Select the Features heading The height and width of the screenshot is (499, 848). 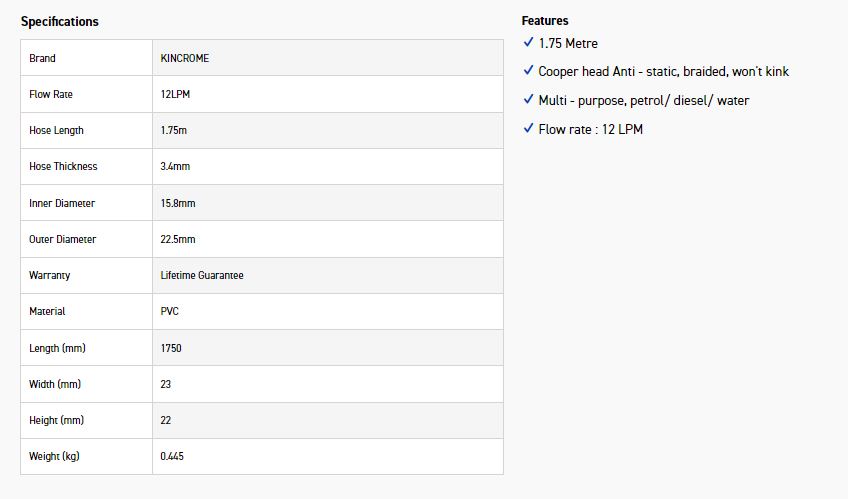(545, 20)
